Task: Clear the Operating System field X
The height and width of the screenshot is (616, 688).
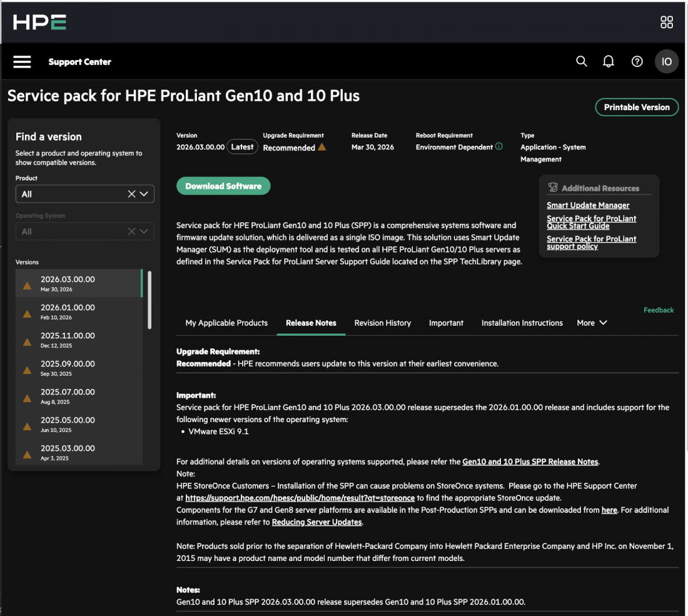Action: (x=131, y=231)
